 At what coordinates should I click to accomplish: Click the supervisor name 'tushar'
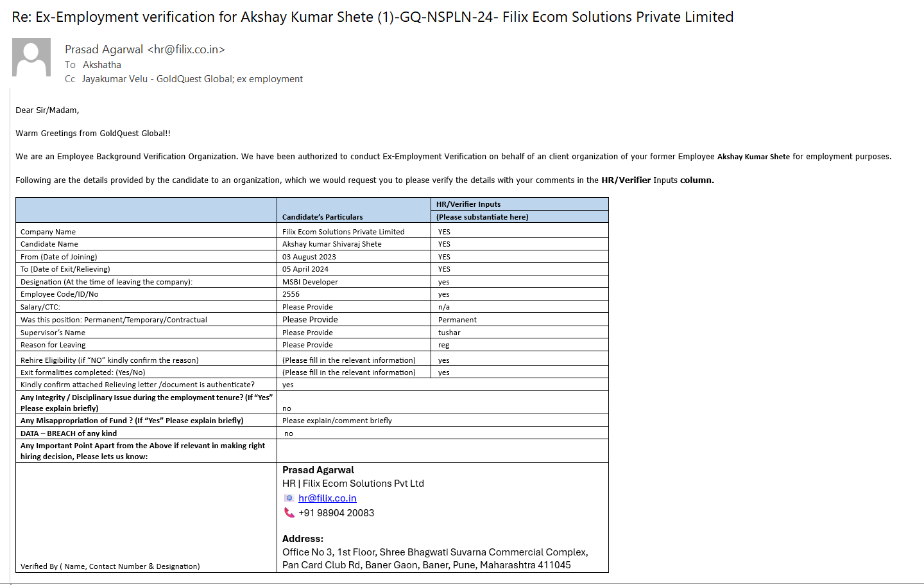click(x=449, y=333)
